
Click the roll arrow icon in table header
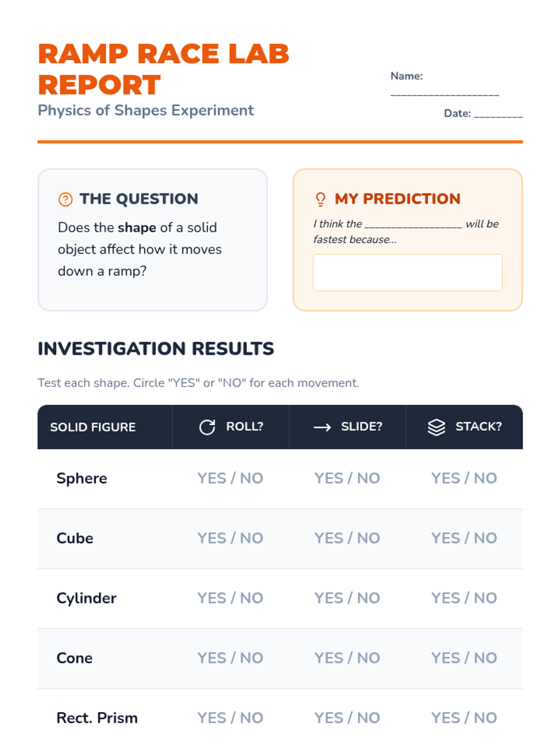pyautogui.click(x=207, y=427)
